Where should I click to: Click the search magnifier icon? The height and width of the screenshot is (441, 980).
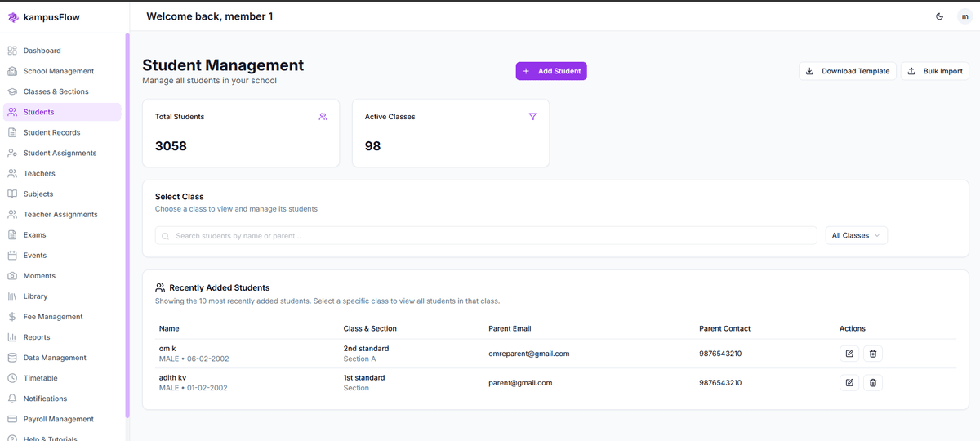click(x=166, y=236)
